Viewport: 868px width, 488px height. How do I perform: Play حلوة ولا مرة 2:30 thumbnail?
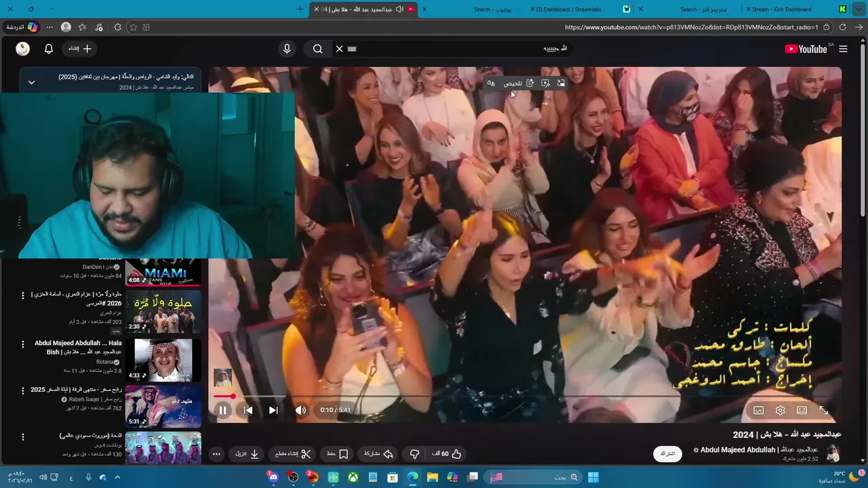point(163,312)
